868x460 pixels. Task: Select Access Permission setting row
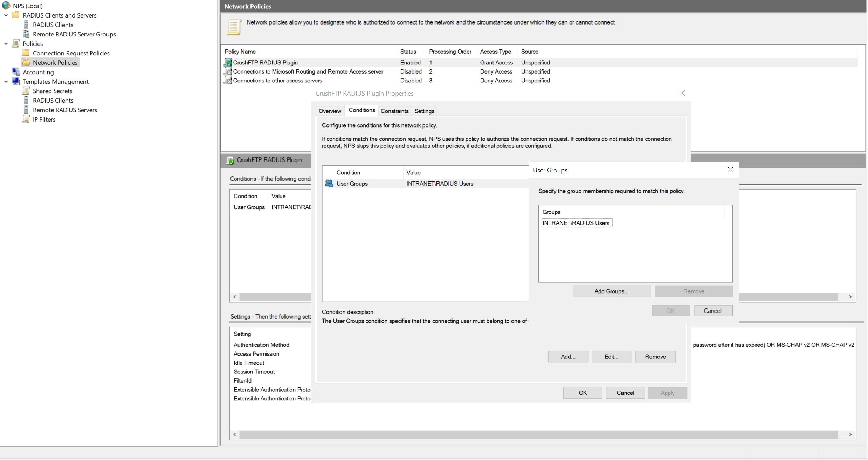pos(256,354)
